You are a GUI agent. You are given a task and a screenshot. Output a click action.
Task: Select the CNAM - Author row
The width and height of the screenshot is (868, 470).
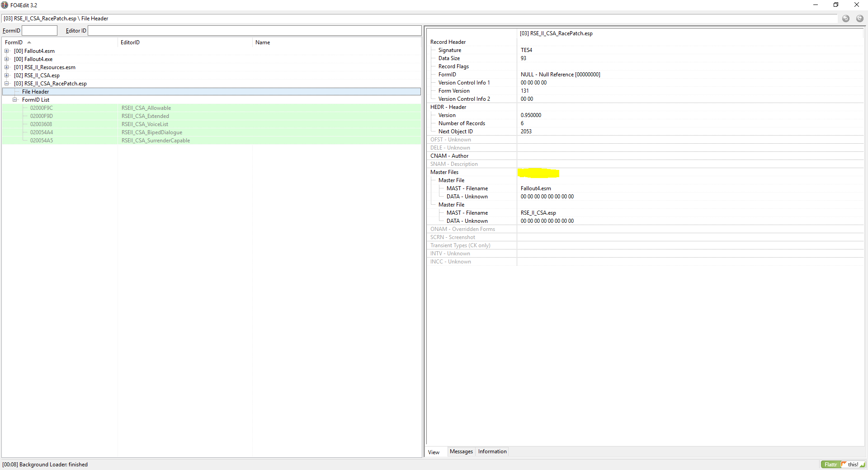645,156
